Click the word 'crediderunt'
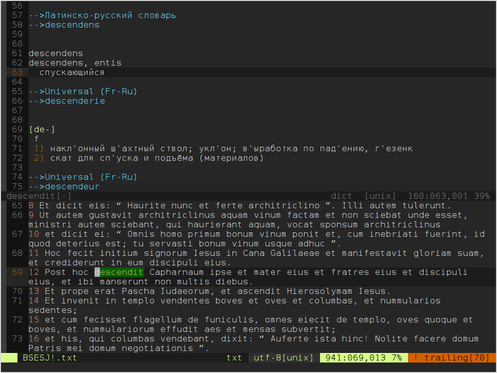 coord(75,263)
